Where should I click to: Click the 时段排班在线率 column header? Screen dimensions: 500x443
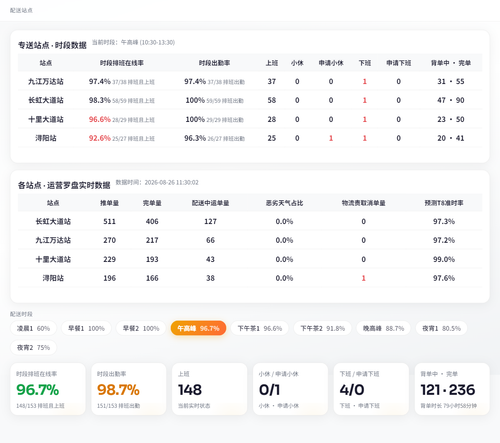click(x=122, y=63)
